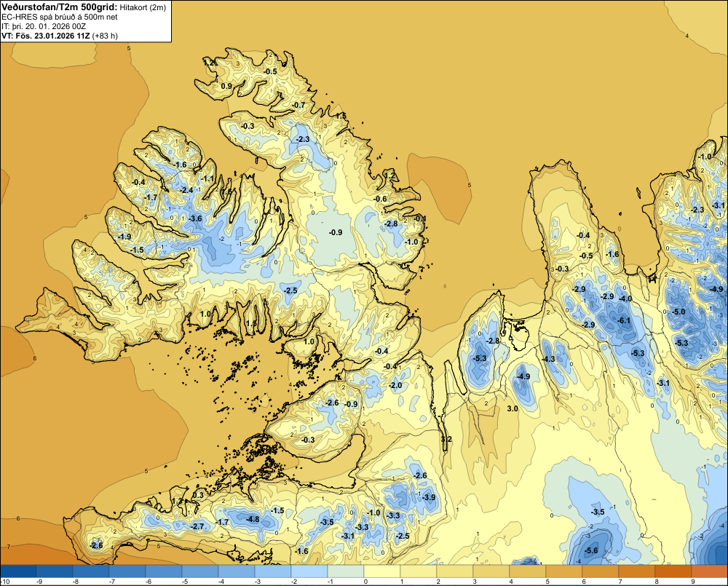Click the '-5.6' temperature value on the map
Viewport: 728px width, 586px height.
click(591, 551)
